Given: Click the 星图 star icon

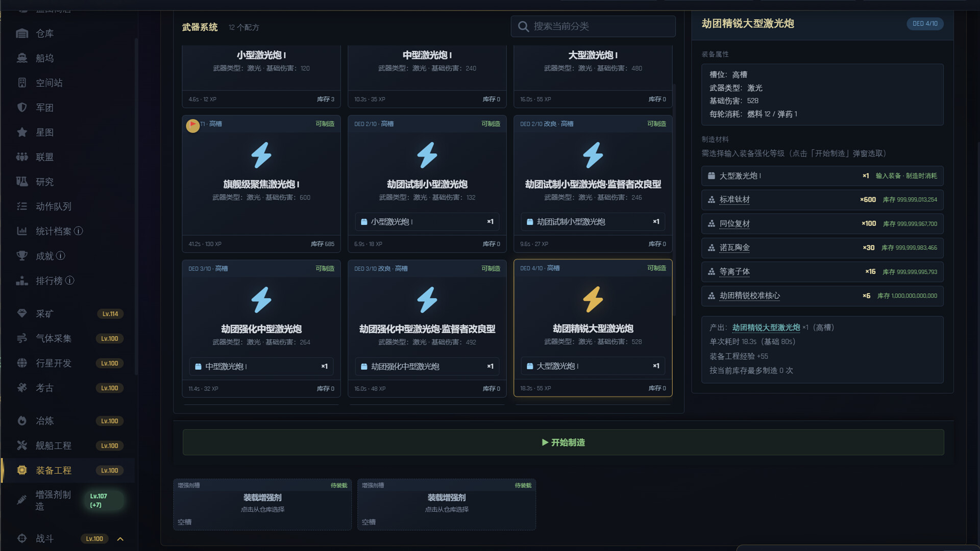Looking at the screenshot, I should tap(22, 132).
